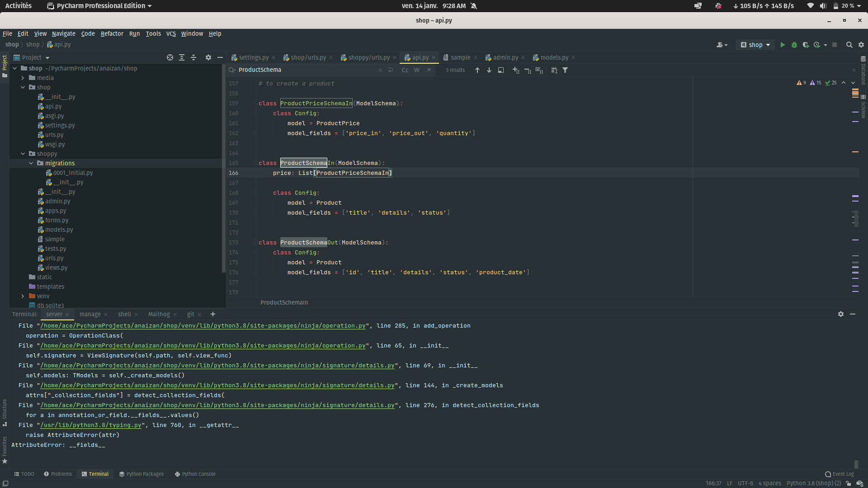This screenshot has width=868, height=488.
Task: Collapse the migrations folder in Project tree
Action: pyautogui.click(x=31, y=163)
